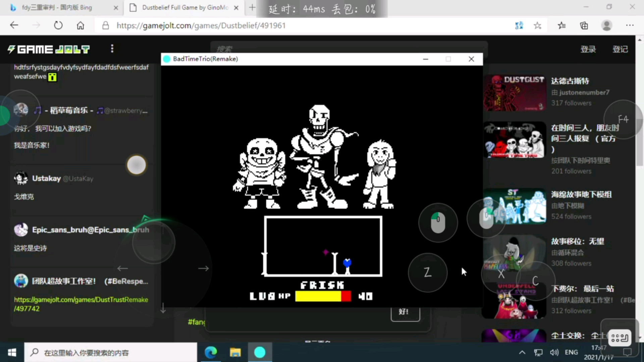Toggle the game window restore button
The width and height of the screenshot is (644, 362).
448,59
